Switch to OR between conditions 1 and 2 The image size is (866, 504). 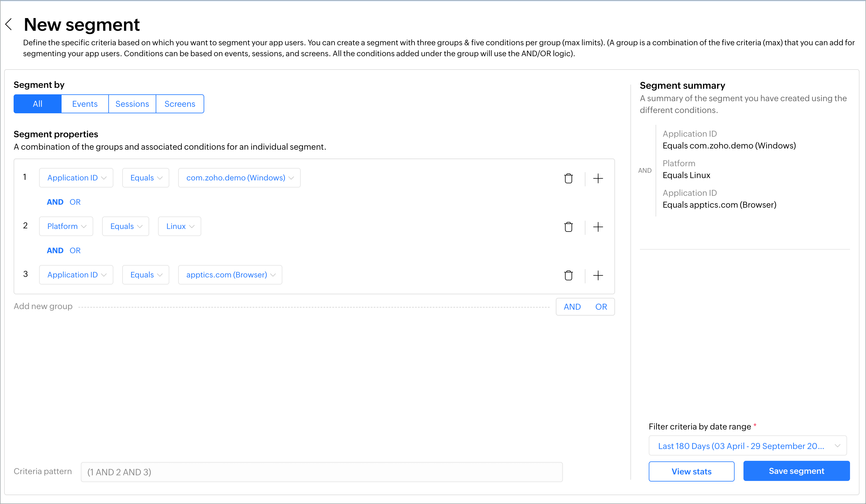pyautogui.click(x=75, y=202)
